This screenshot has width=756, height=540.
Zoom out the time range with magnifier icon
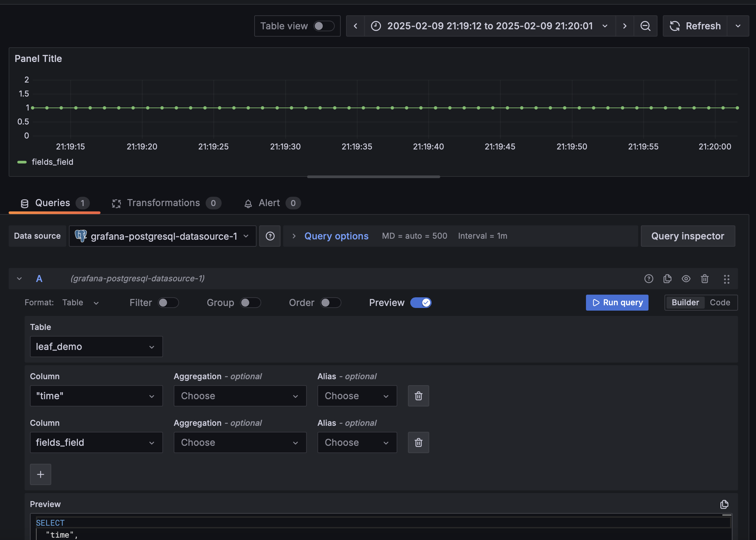[x=646, y=26]
